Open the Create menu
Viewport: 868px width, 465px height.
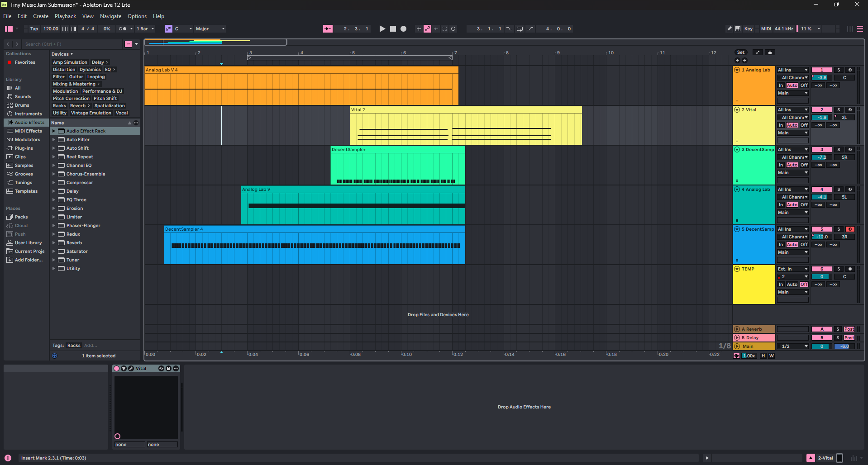tap(41, 16)
